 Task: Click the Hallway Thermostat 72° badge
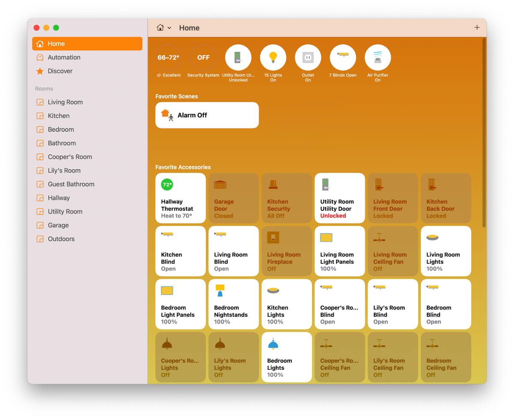[x=167, y=185]
